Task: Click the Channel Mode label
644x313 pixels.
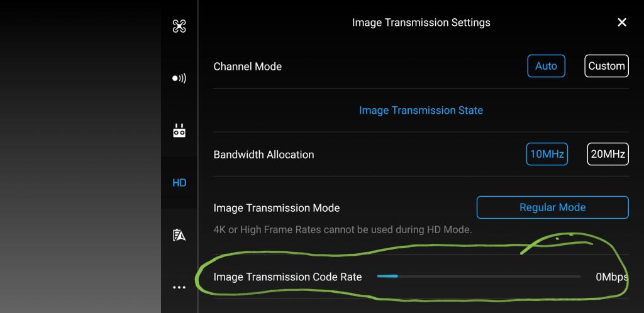Action: [x=247, y=66]
